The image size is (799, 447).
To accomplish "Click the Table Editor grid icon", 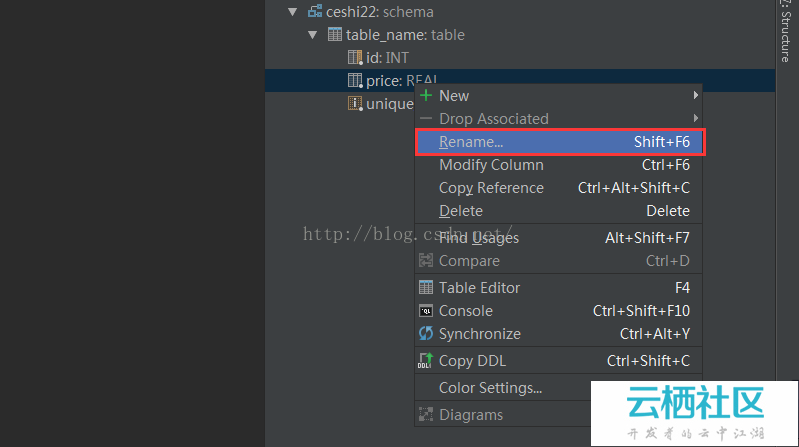I will [426, 287].
